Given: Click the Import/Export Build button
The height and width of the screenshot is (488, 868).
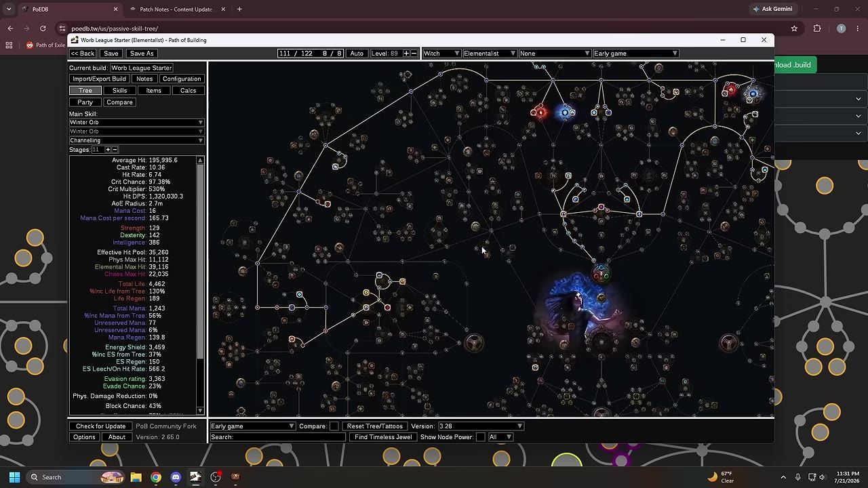Looking at the screenshot, I should (99, 79).
